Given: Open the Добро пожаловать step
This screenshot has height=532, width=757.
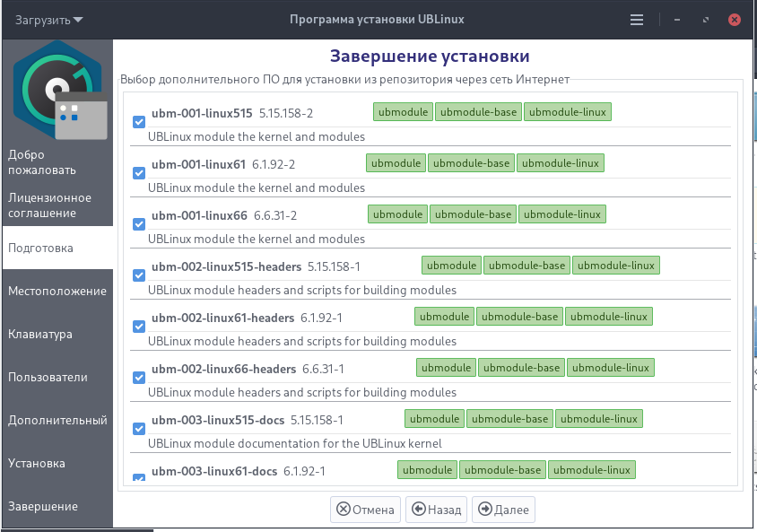Looking at the screenshot, I should 57,162.
